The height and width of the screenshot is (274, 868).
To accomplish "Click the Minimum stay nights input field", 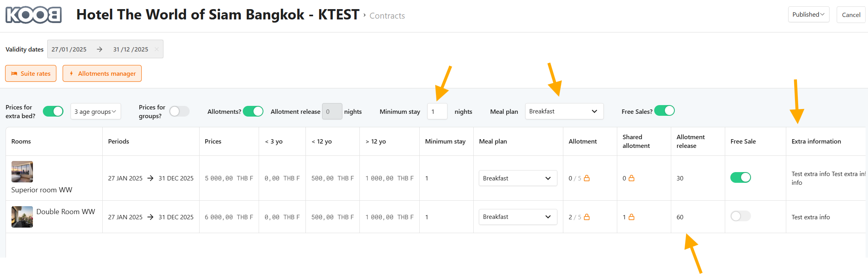I will [x=437, y=111].
